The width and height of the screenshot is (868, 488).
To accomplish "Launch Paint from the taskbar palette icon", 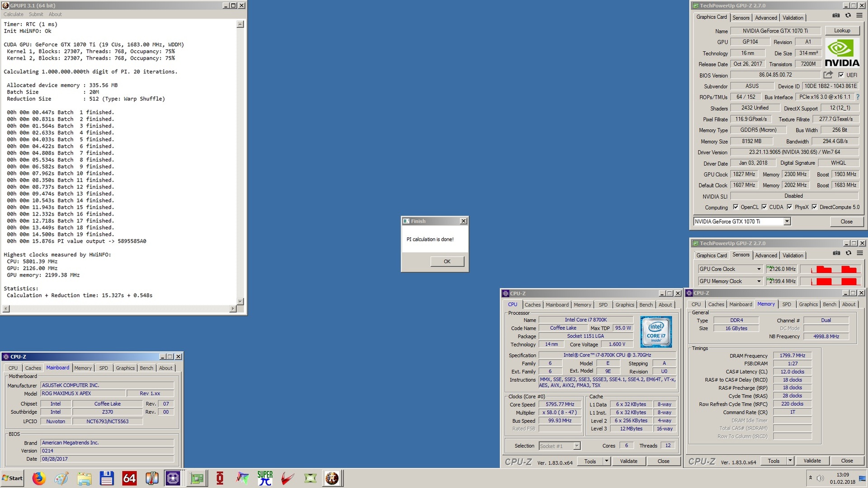I will click(61, 478).
